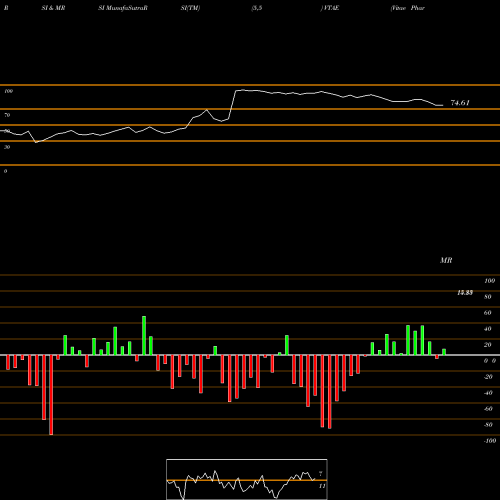Click the MR axis label -80
This screenshot has width=500, height=500.
tap(488, 425)
